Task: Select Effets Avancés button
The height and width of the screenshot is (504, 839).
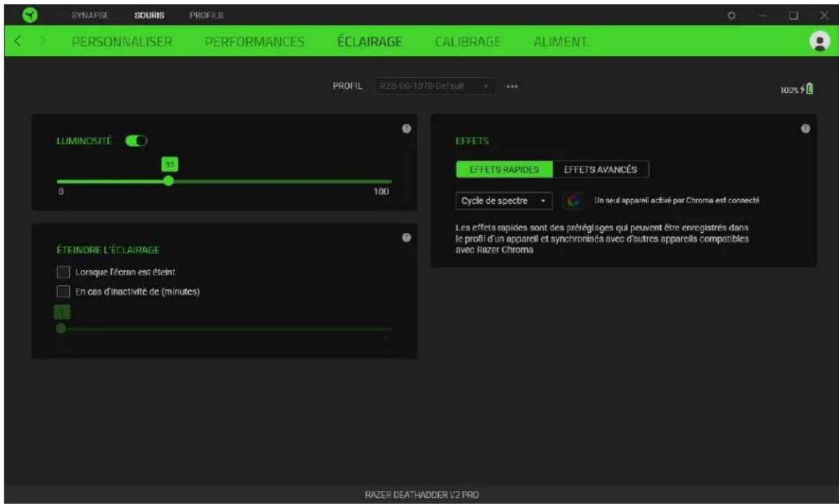Action: point(600,170)
